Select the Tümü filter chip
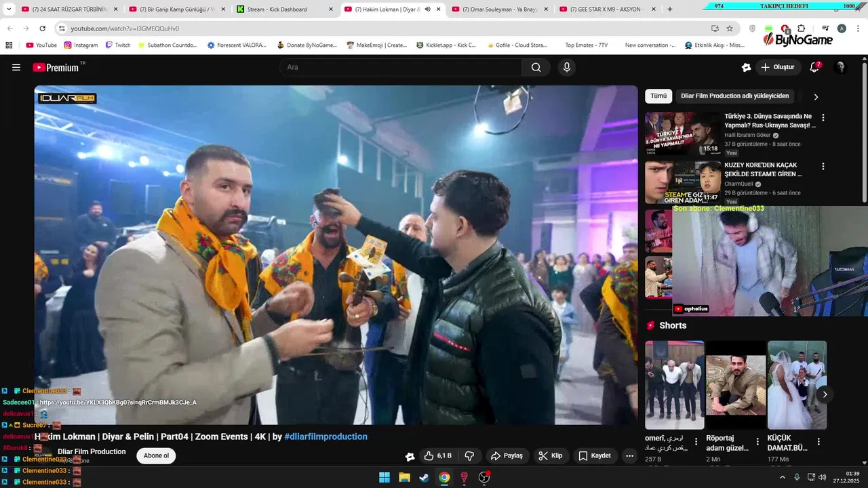This screenshot has width=868, height=488. [x=658, y=96]
